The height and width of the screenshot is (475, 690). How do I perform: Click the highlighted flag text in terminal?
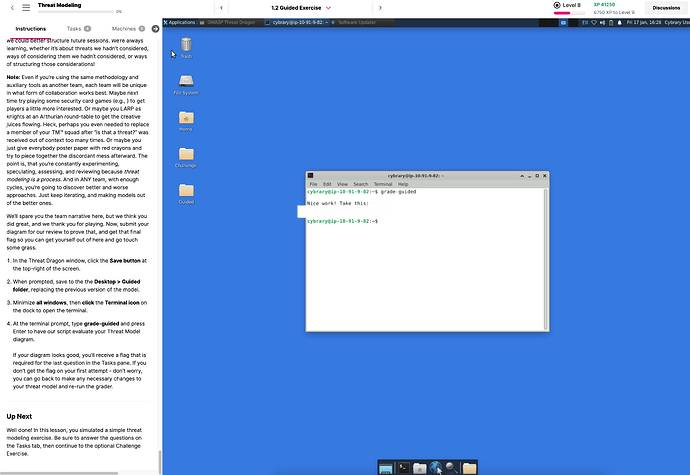pyautogui.click(x=344, y=211)
